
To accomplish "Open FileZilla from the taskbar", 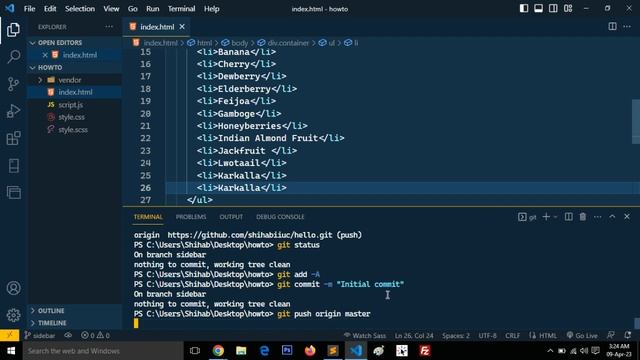I will pyautogui.click(x=424, y=351).
